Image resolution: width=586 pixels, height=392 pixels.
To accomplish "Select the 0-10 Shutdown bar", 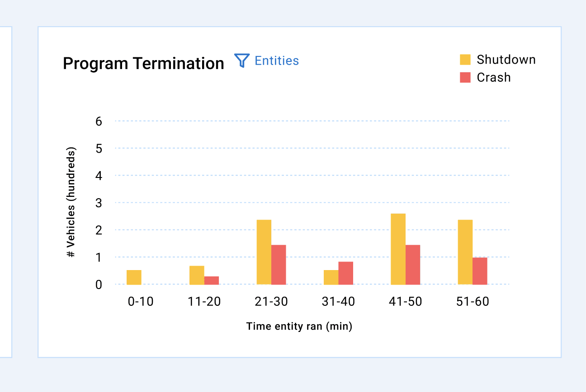I will [134, 277].
